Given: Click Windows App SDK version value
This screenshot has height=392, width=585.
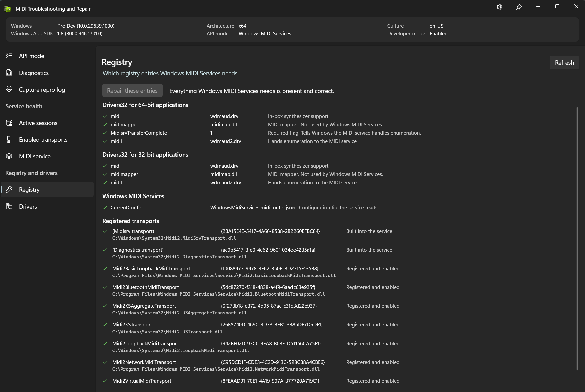Looking at the screenshot, I should point(80,34).
